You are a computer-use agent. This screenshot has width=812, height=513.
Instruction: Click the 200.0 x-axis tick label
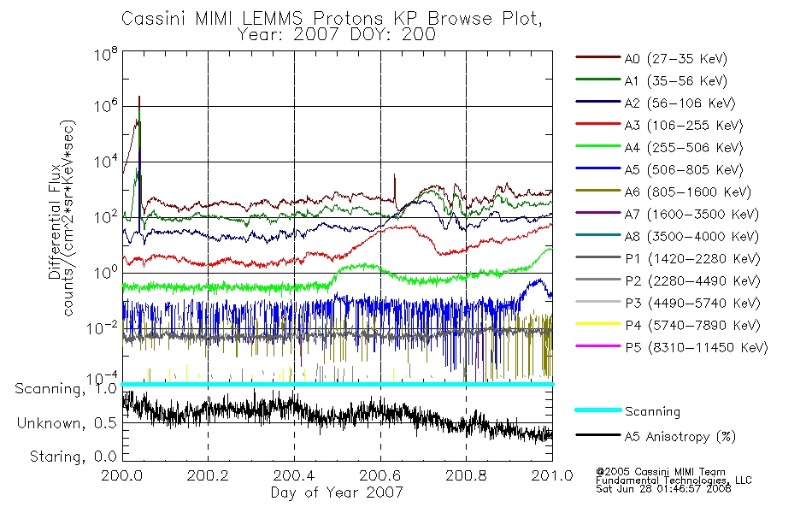click(x=122, y=475)
